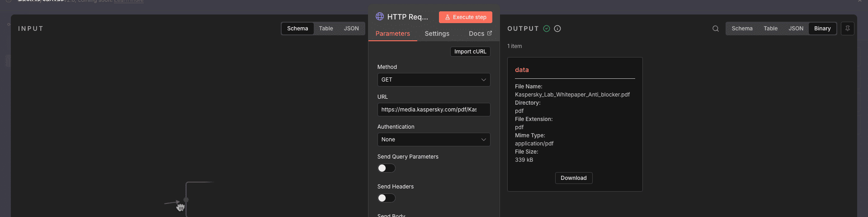Click the Learn more link
The height and width of the screenshot is (217, 868).
tap(129, 1)
